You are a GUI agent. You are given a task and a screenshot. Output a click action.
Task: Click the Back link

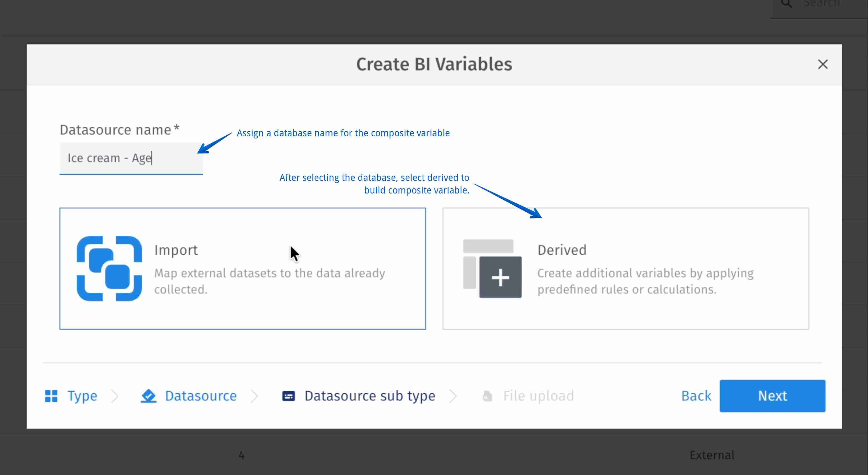click(x=696, y=396)
